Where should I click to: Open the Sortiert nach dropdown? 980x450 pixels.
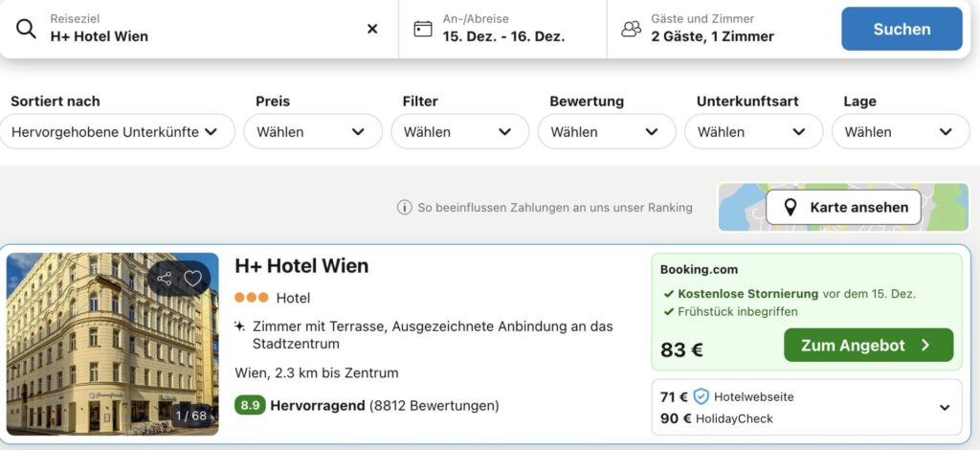point(118,131)
